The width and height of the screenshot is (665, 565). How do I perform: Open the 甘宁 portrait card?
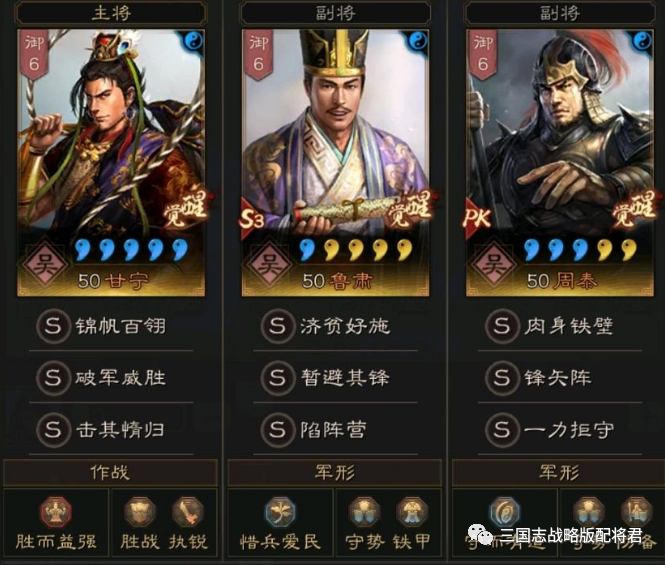[x=111, y=162]
